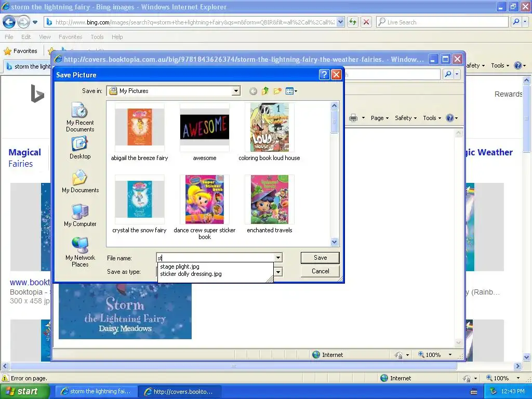Click the search magnifier in booktopia window
Viewport: 532px width, 399px height.
pos(448,74)
